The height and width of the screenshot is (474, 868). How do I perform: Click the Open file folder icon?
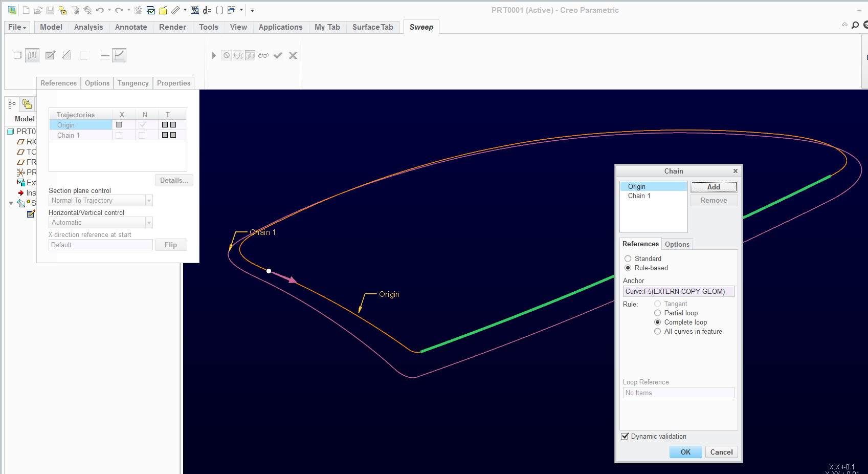click(38, 10)
